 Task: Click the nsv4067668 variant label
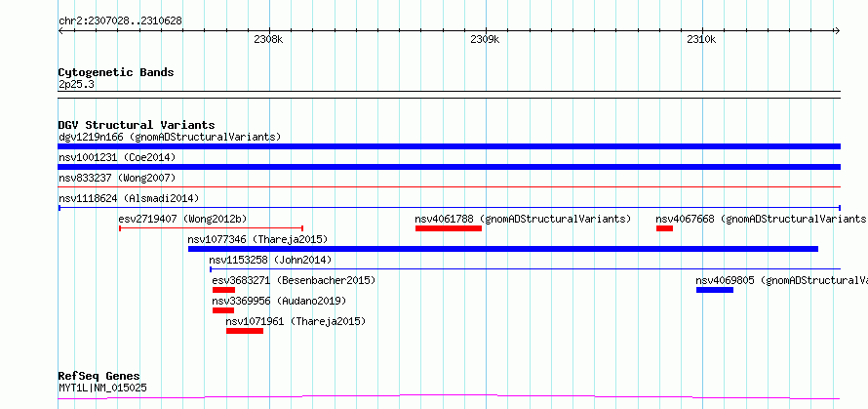coord(762,219)
